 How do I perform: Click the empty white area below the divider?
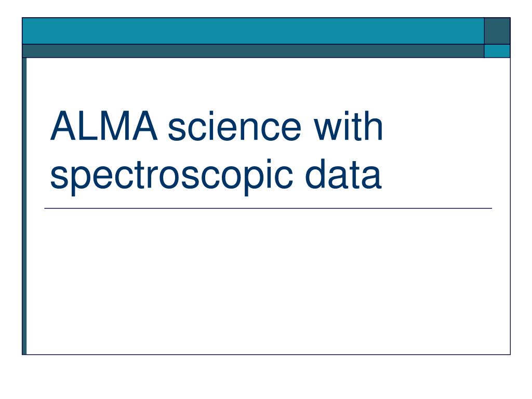(x=268, y=282)
